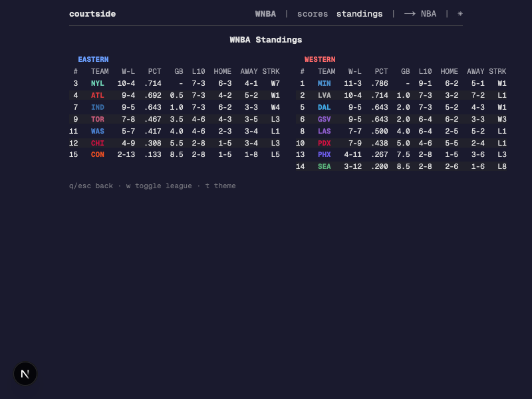Open the IND team link

[x=97, y=107]
